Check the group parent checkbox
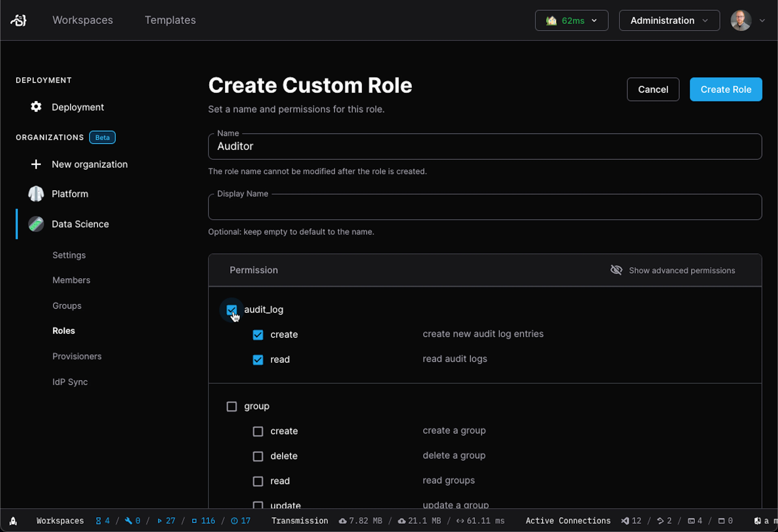 (231, 407)
